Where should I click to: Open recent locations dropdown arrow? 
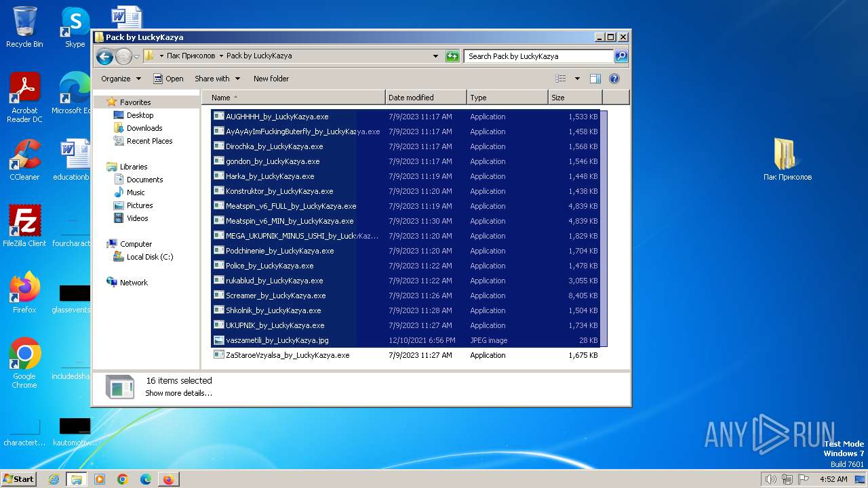pyautogui.click(x=136, y=56)
